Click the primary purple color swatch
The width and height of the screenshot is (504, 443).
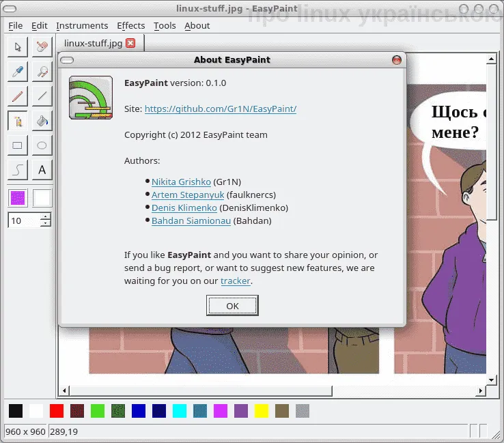pos(18,197)
